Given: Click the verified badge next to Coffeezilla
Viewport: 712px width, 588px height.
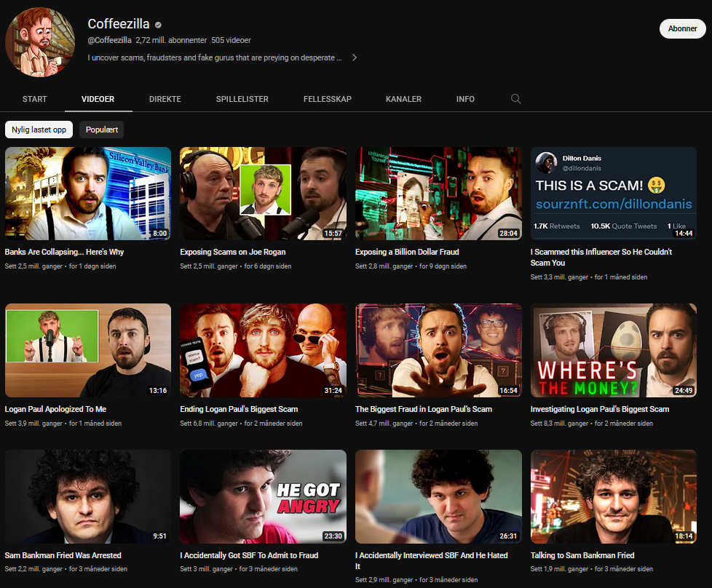Looking at the screenshot, I should [x=159, y=25].
